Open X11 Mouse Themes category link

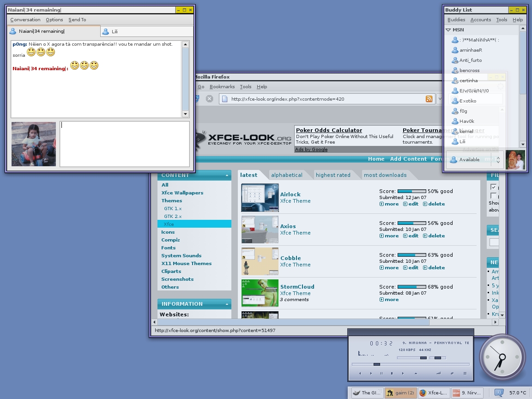[186, 263]
